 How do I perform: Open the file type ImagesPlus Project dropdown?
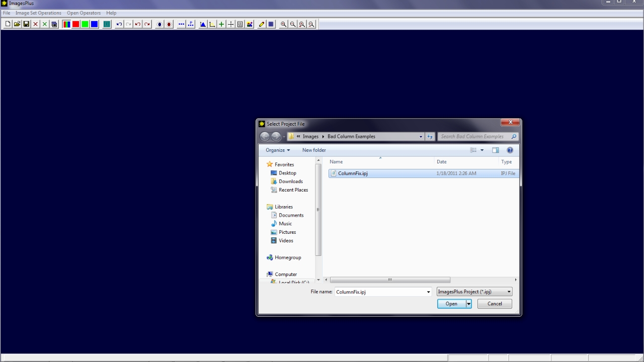[474, 292]
